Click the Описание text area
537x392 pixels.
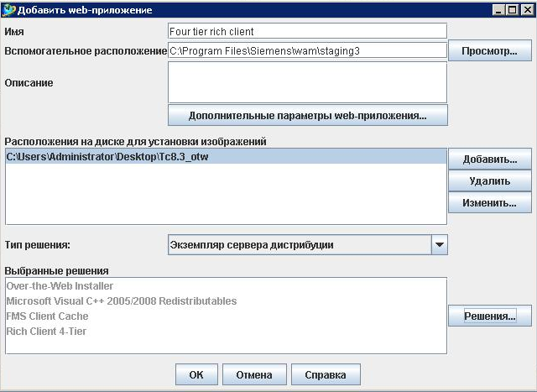pyautogui.click(x=308, y=82)
